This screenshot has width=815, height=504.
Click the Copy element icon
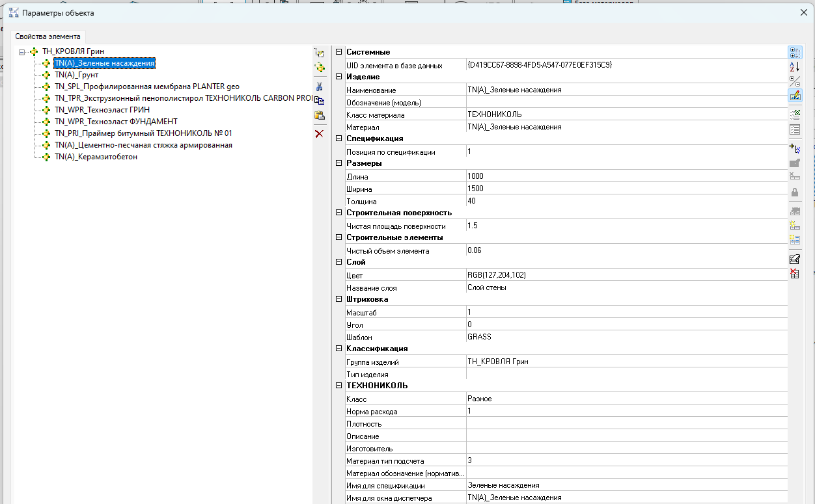[x=319, y=101]
